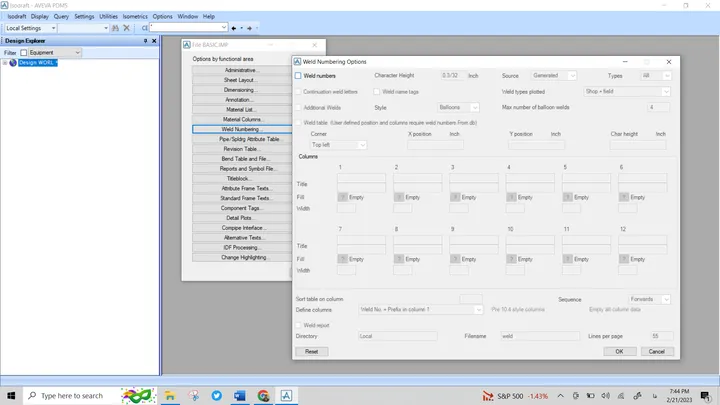Click the Windows search box

[x=69, y=395]
